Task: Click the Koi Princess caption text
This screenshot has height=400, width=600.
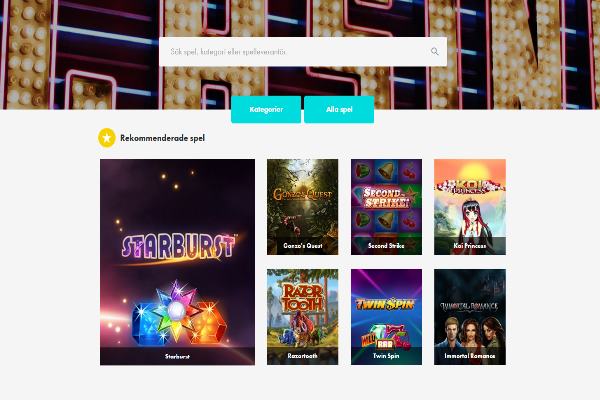Action: 470,246
